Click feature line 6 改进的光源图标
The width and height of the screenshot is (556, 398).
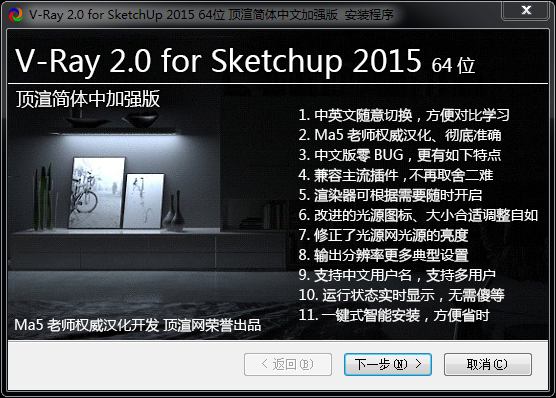coord(418,215)
